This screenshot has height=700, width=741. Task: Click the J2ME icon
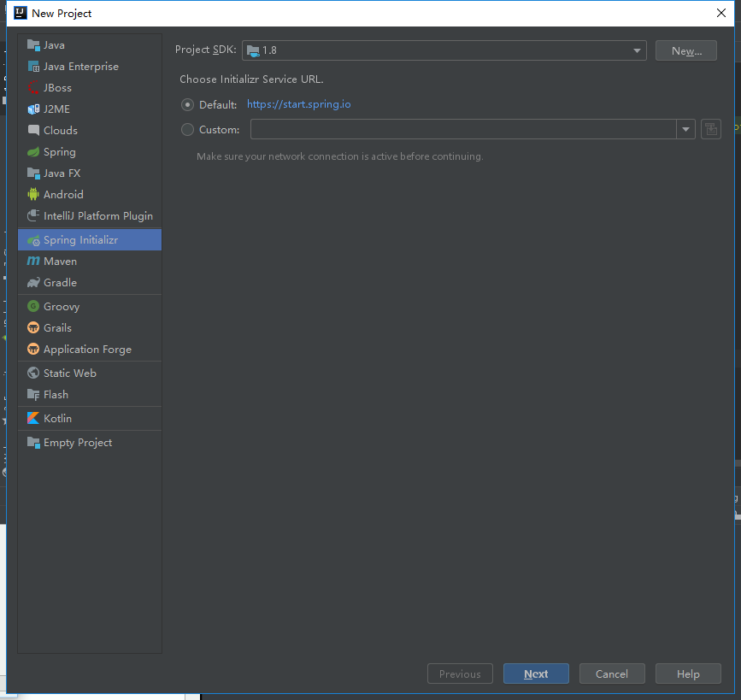[33, 109]
